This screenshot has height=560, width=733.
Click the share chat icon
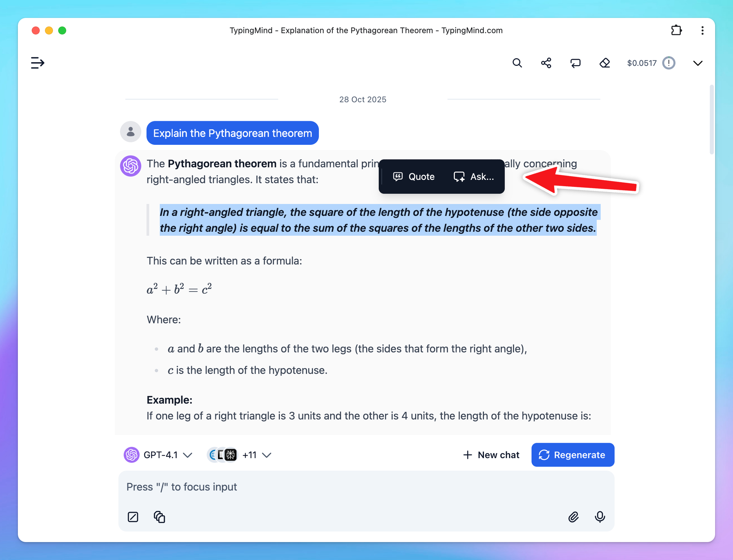546,63
